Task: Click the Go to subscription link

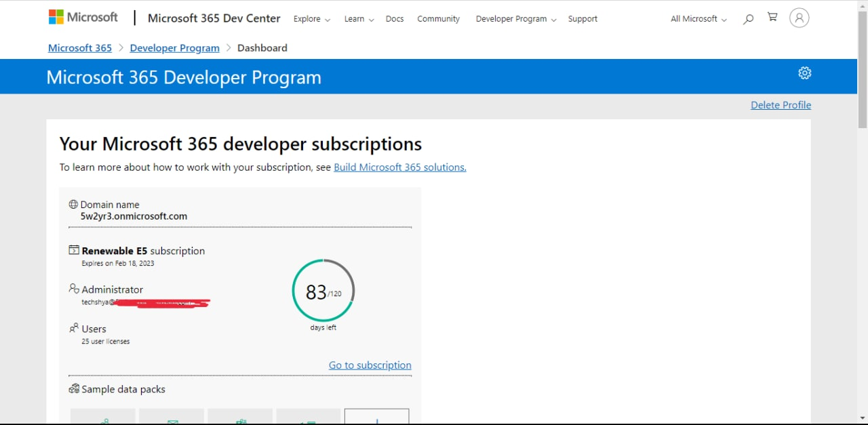Action: point(370,365)
